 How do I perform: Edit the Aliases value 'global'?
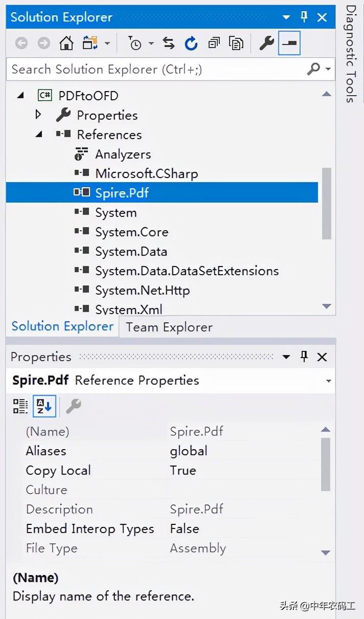pos(189,451)
